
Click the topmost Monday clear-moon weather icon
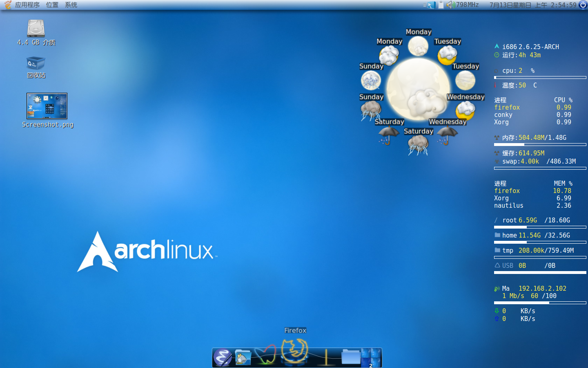[x=418, y=46]
